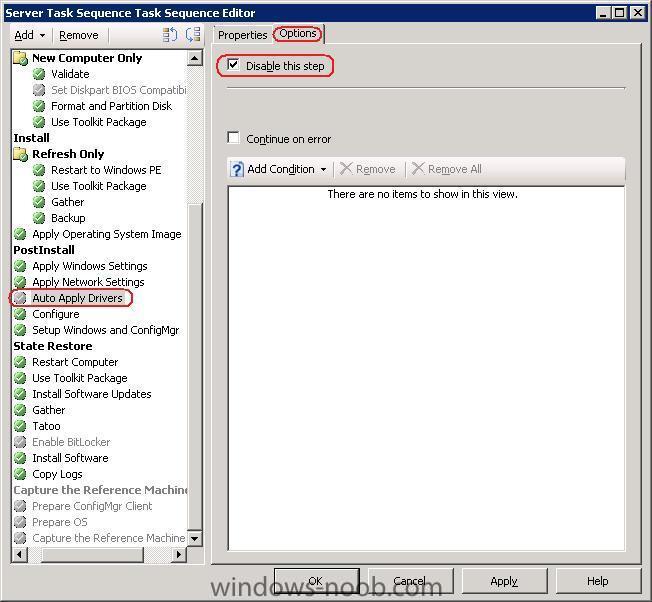The width and height of the screenshot is (652, 602).
Task: Close the Task Sequence Editor window
Action: coord(638,13)
